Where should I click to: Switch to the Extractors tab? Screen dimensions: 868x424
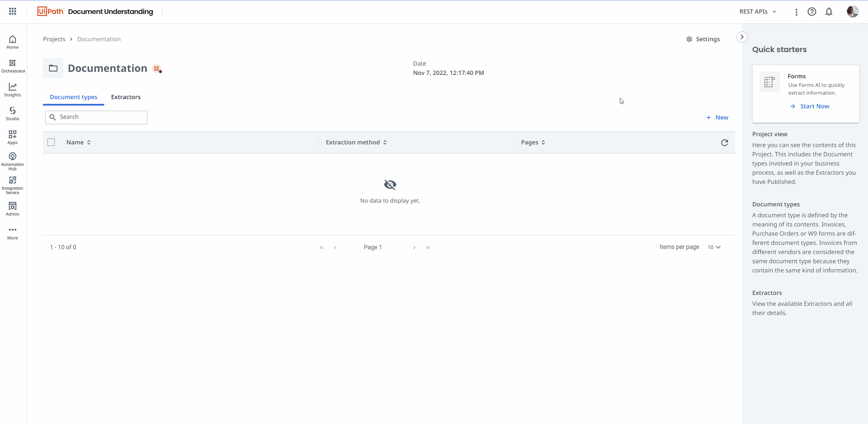pos(126,97)
